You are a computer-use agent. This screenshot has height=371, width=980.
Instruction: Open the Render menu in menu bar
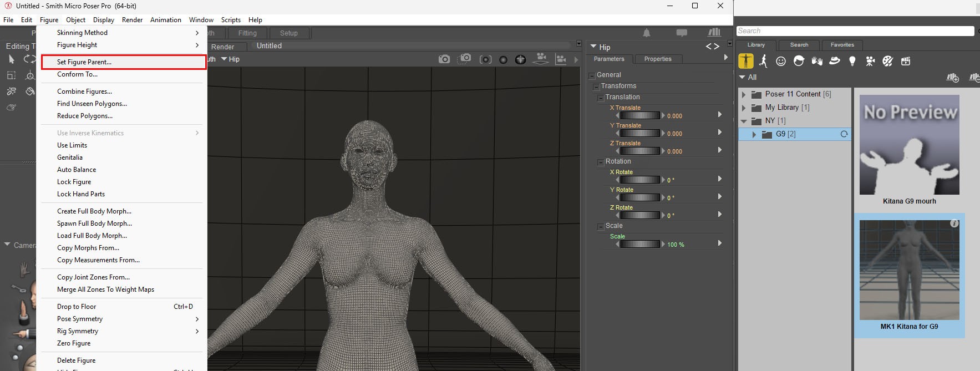pos(133,19)
